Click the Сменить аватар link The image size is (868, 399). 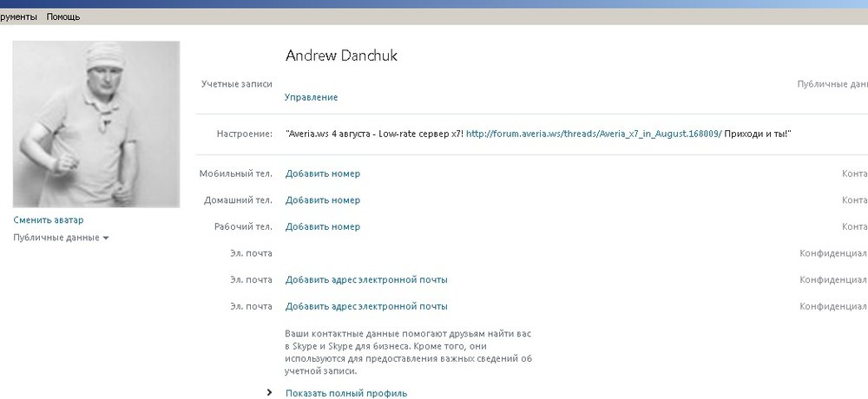(x=49, y=220)
